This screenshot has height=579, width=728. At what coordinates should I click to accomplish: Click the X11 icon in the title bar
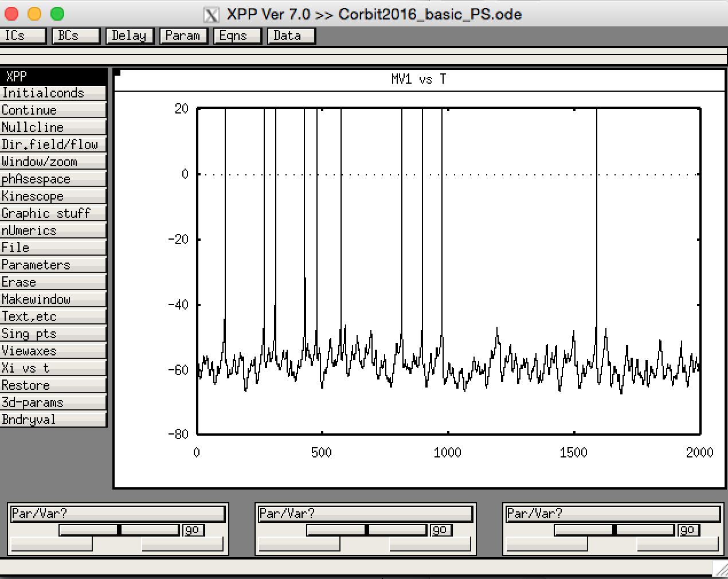pos(212,14)
